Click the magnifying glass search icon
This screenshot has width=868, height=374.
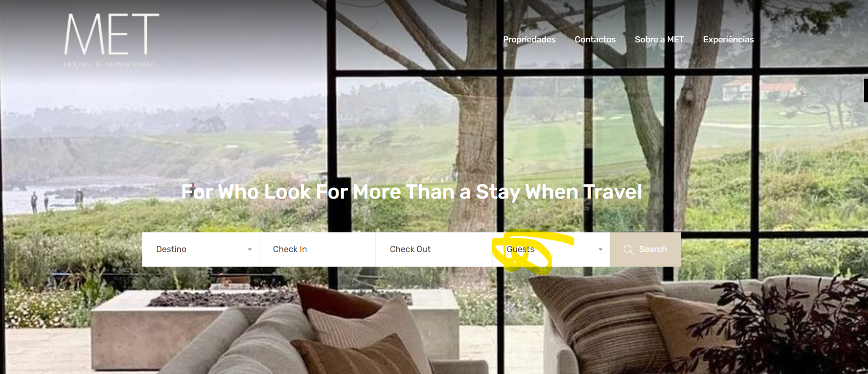pos(628,250)
